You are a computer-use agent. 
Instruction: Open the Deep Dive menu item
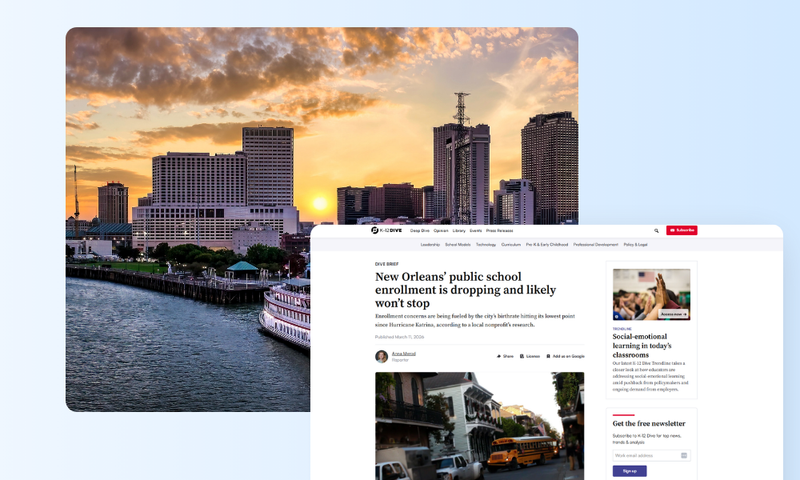[x=420, y=231]
